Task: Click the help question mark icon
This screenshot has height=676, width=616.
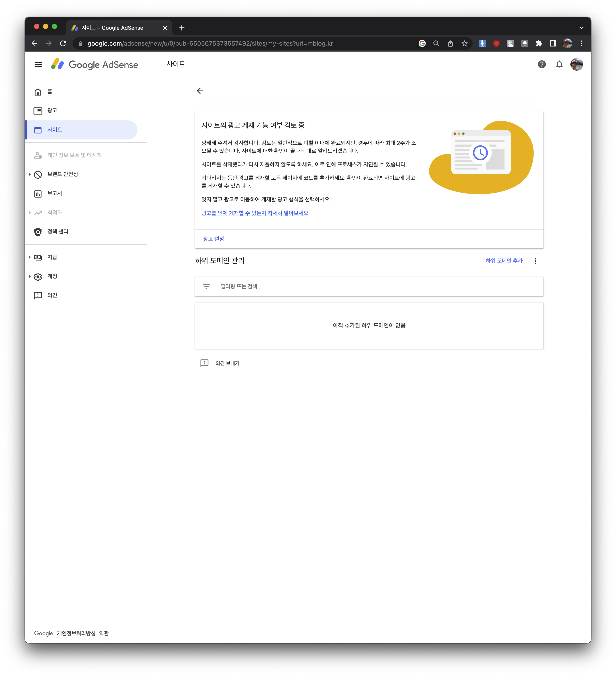Action: pos(542,64)
